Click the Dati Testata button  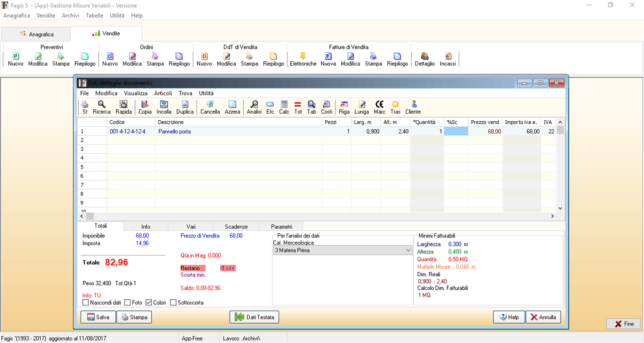[254, 317]
